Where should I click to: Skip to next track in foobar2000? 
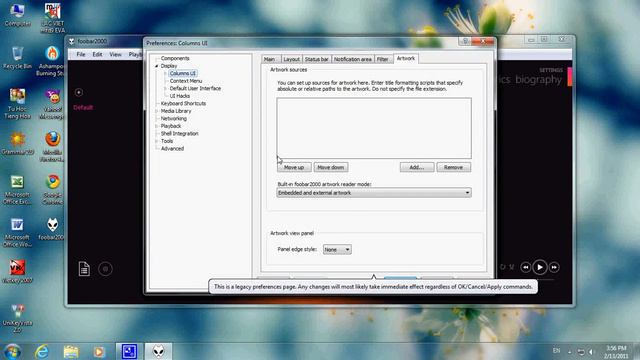[554, 267]
